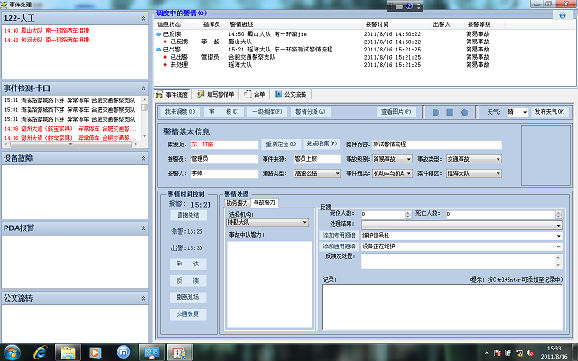Click vertical scrollbar of 事件检测-卡口 list
The height and width of the screenshot is (361, 578).
pyautogui.click(x=145, y=117)
